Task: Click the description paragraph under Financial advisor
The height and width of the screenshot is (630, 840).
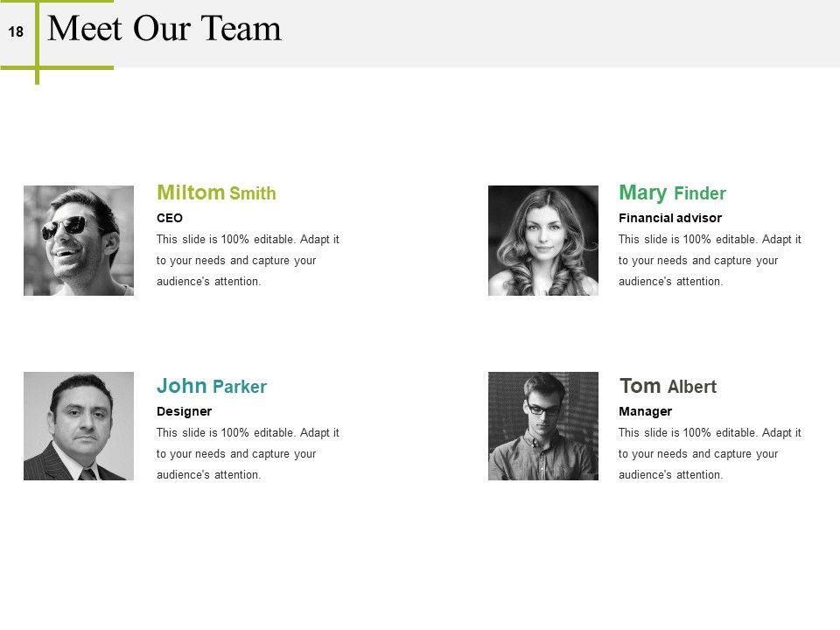Action: 710,261
